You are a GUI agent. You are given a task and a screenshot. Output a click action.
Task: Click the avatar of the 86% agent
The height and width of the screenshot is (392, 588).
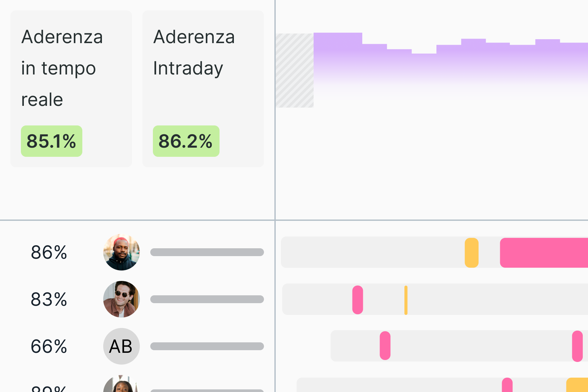click(x=122, y=252)
